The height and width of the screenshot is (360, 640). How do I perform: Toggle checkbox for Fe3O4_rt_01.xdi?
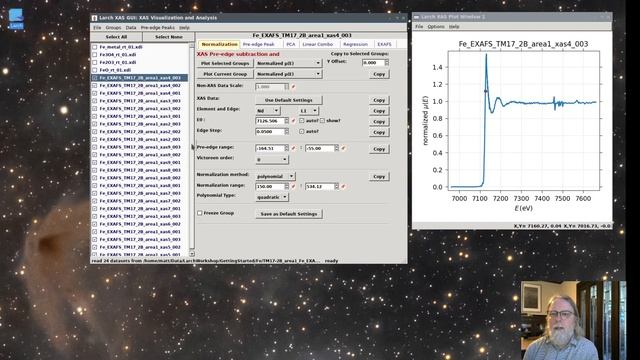pyautogui.click(x=95, y=55)
